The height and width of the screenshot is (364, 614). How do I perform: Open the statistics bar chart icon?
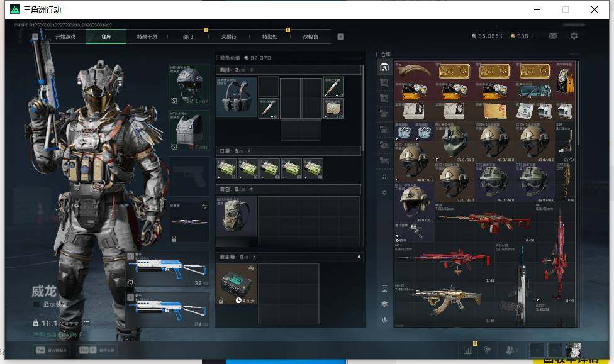point(467,350)
